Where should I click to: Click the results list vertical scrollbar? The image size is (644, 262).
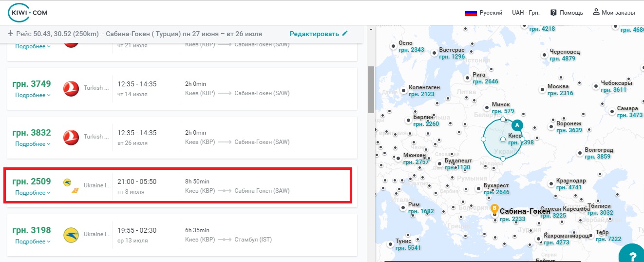click(x=371, y=88)
